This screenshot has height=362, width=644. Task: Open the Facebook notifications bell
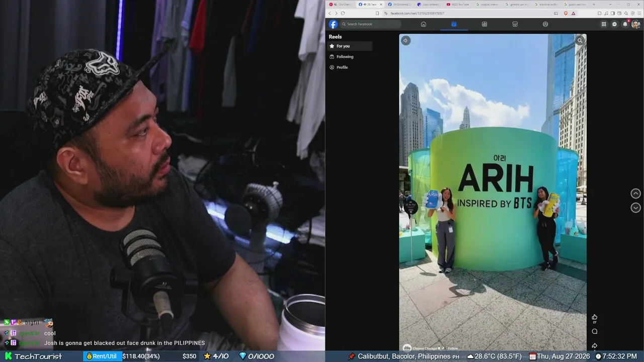[x=625, y=24]
